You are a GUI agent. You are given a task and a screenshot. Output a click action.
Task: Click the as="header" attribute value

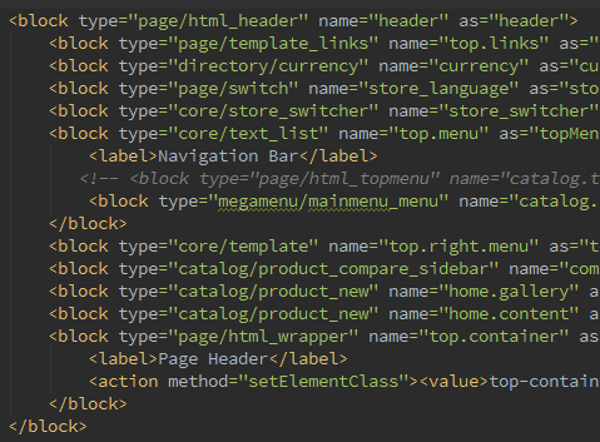[529, 21]
